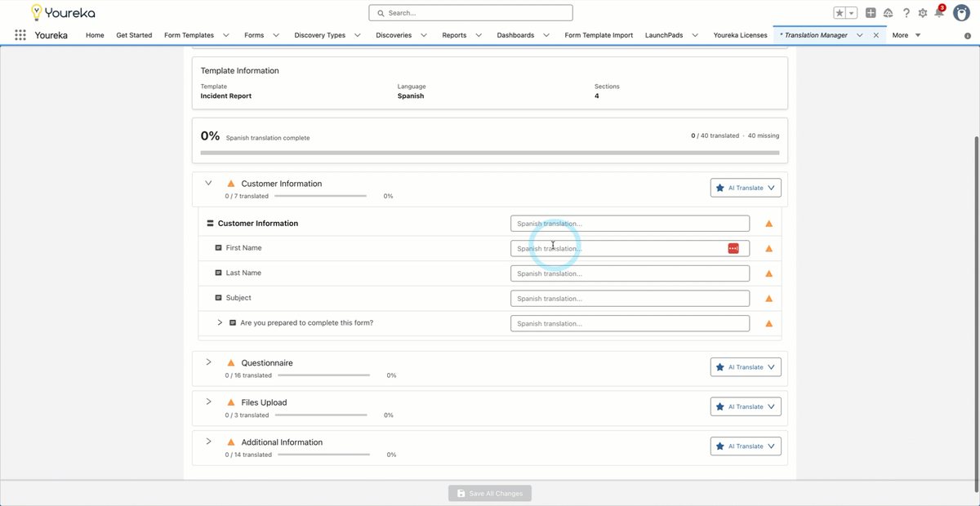Expand the Files Upload section

(x=208, y=402)
